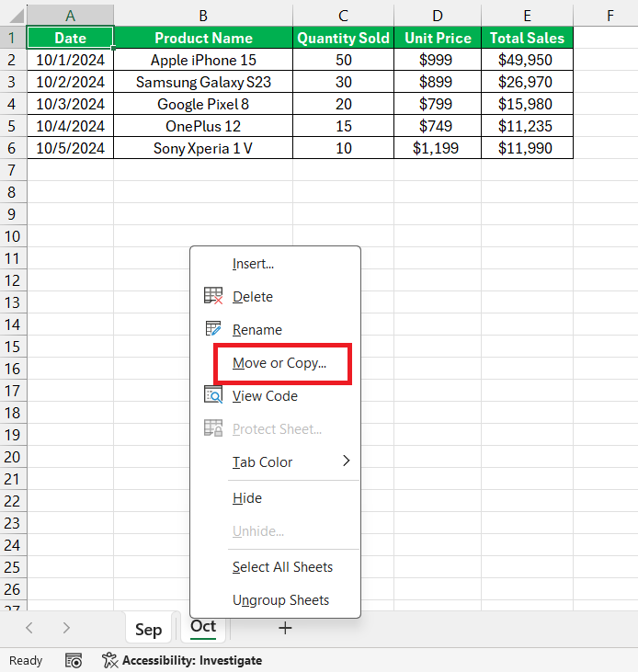Viewport: 638px width, 672px height.
Task: Click the $26,970 total sales cell
Action: click(527, 82)
